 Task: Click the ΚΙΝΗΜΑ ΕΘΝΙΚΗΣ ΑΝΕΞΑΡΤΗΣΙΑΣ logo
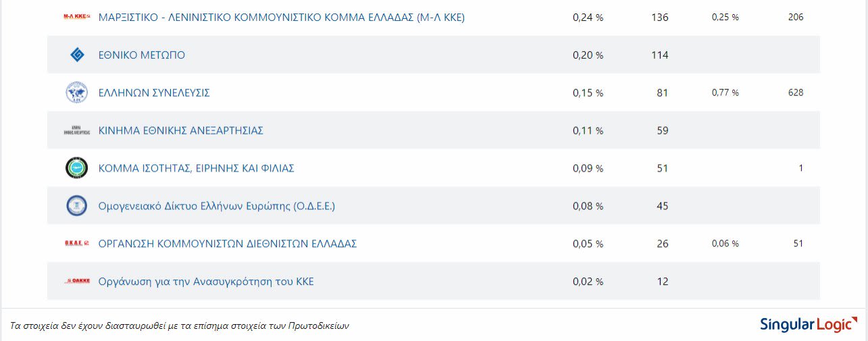76,130
